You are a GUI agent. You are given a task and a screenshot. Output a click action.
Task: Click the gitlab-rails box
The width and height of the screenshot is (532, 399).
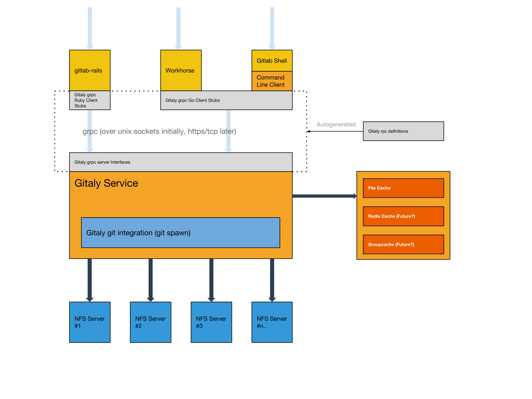(x=90, y=70)
